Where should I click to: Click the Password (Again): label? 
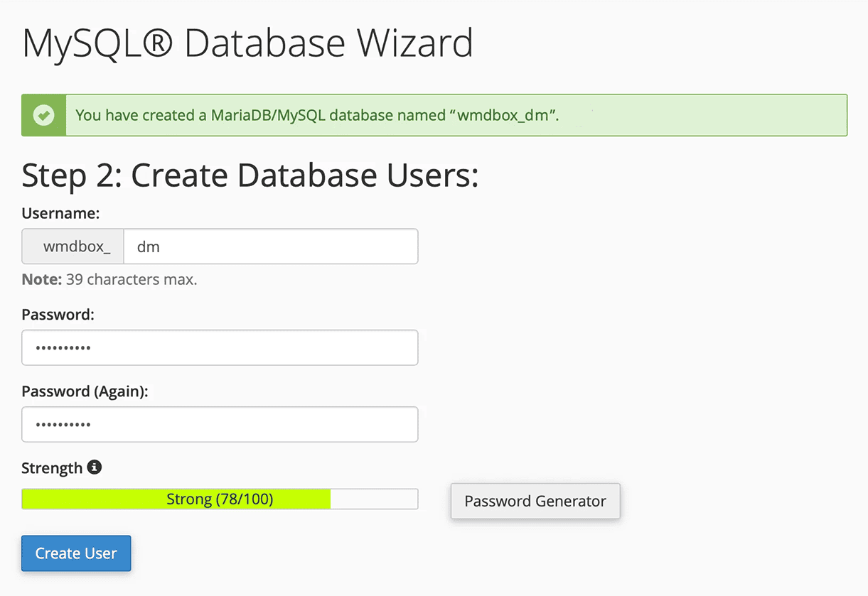tap(85, 391)
